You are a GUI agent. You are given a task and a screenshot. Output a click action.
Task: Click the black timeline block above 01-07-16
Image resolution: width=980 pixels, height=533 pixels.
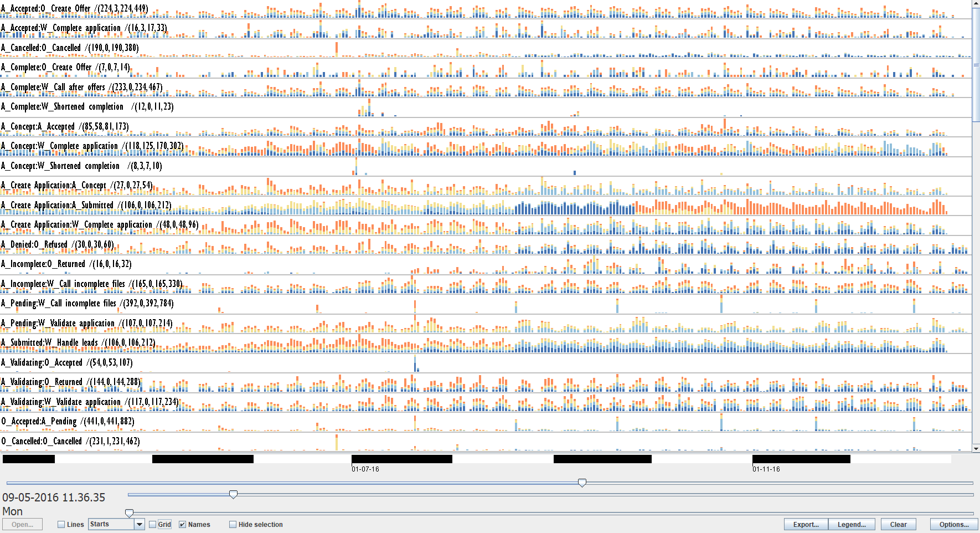(401, 459)
